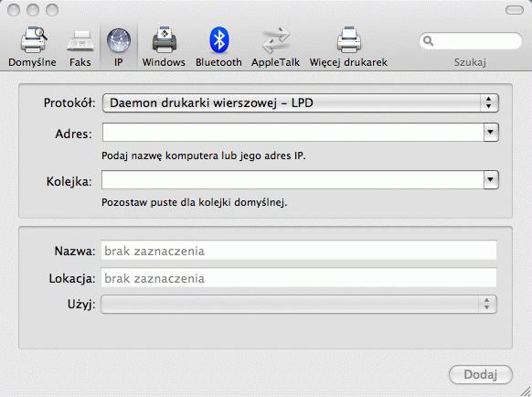This screenshot has height=397, width=532.
Task: Click the red close window button
Action: pyautogui.click(x=14, y=10)
